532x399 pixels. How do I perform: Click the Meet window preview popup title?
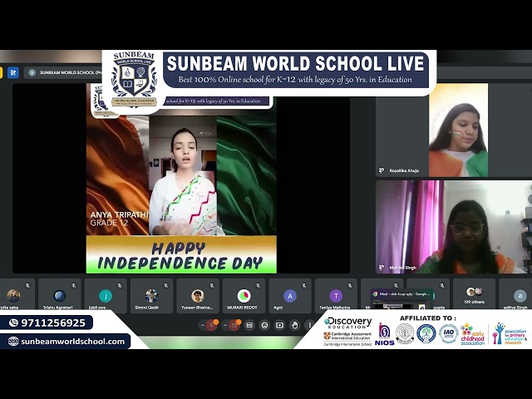click(x=405, y=294)
